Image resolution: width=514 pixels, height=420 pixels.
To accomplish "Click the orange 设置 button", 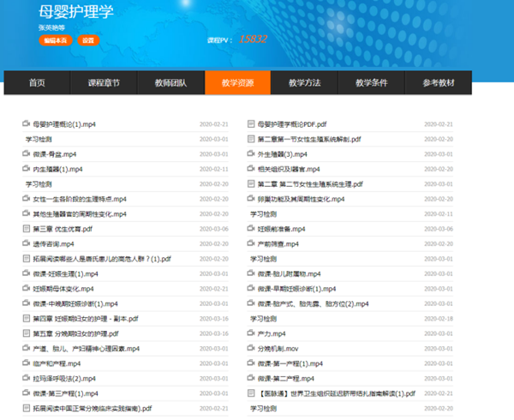I will [x=87, y=40].
